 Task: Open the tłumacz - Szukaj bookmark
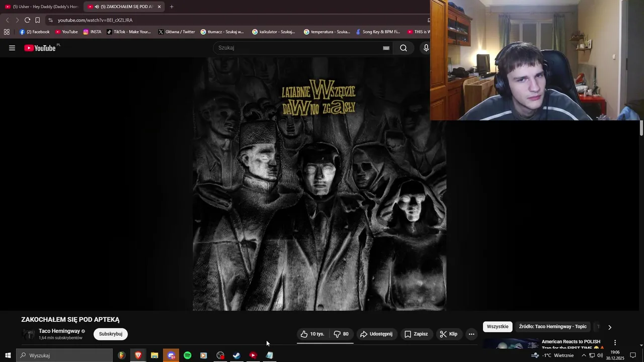click(222, 32)
